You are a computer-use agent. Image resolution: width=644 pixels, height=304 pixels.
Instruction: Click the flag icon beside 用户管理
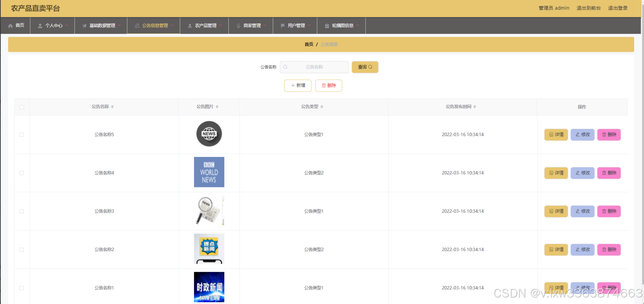(x=283, y=26)
